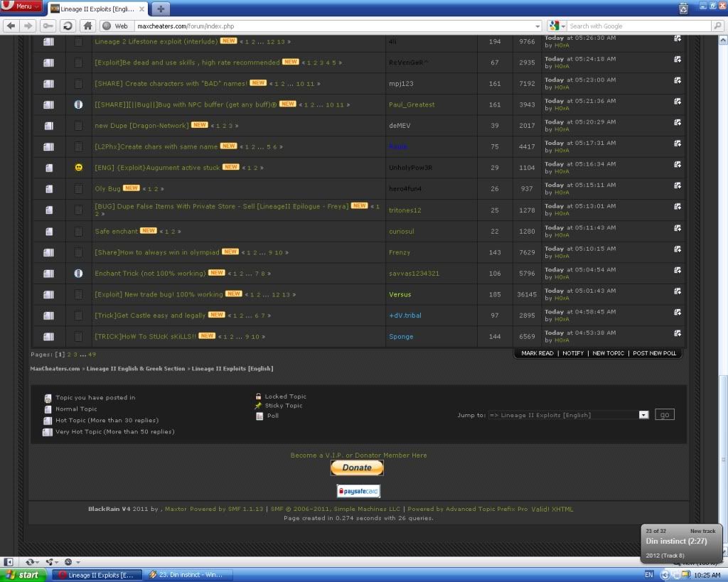
Task: Click the password wand key icon
Action: [x=48, y=26]
